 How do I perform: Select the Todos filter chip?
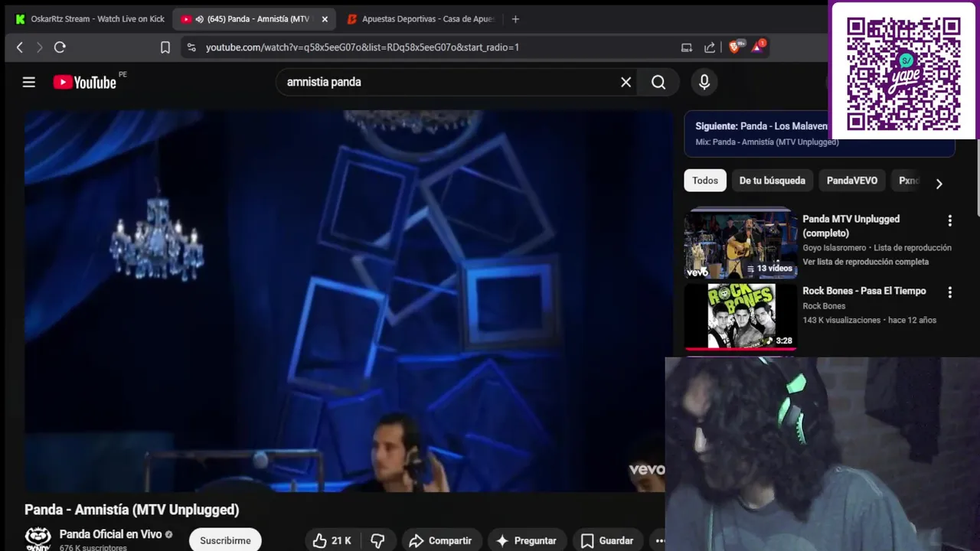tap(705, 181)
